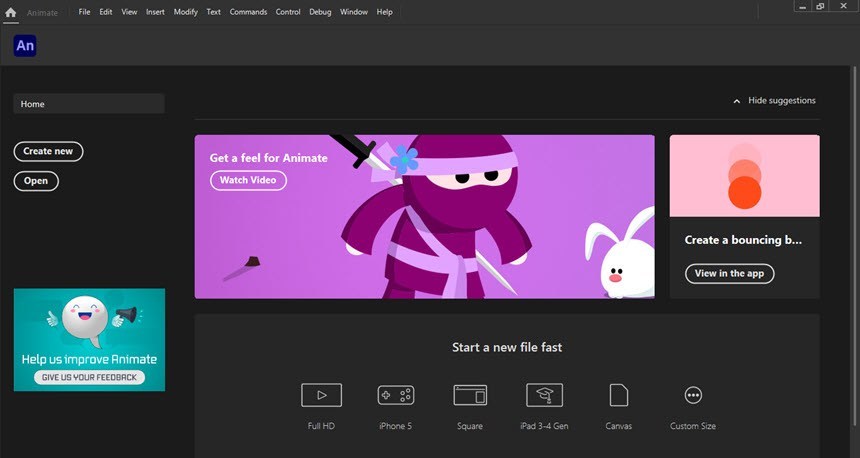The width and height of the screenshot is (860, 458).
Task: Click the 'Animate' app name in title bar
Action: pyautogui.click(x=42, y=13)
